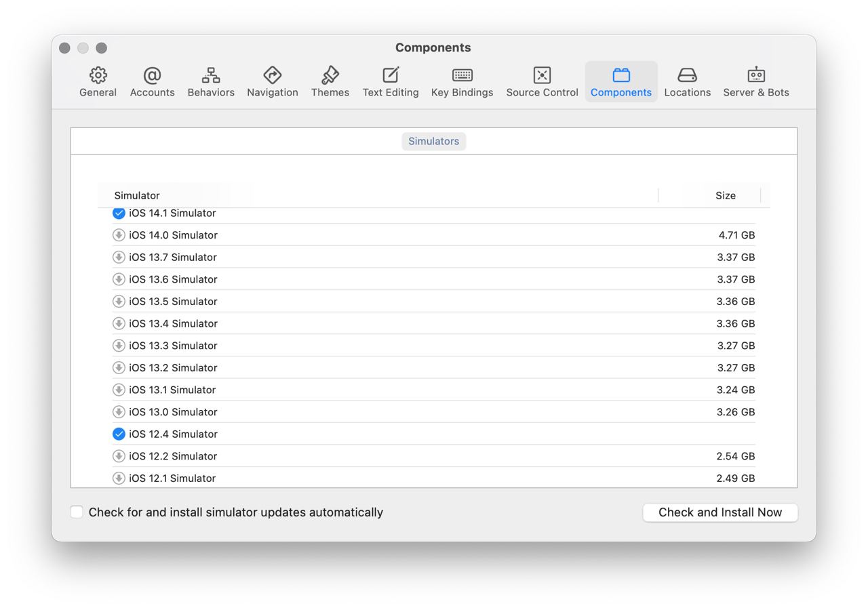The image size is (868, 610).
Task: Open the Themes preferences pane
Action: coord(330,82)
